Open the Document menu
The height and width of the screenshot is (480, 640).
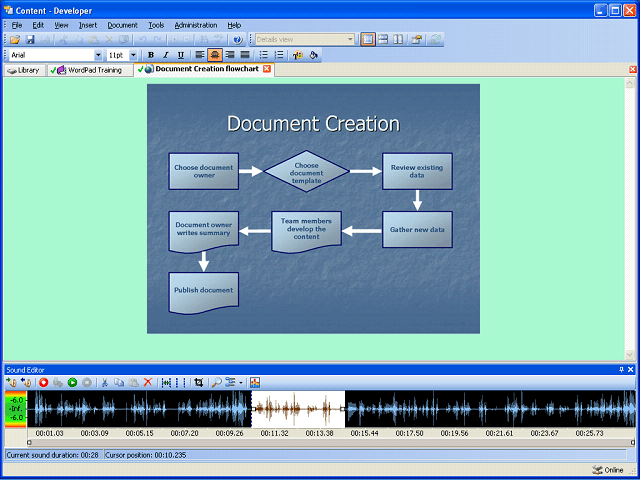tap(122, 25)
